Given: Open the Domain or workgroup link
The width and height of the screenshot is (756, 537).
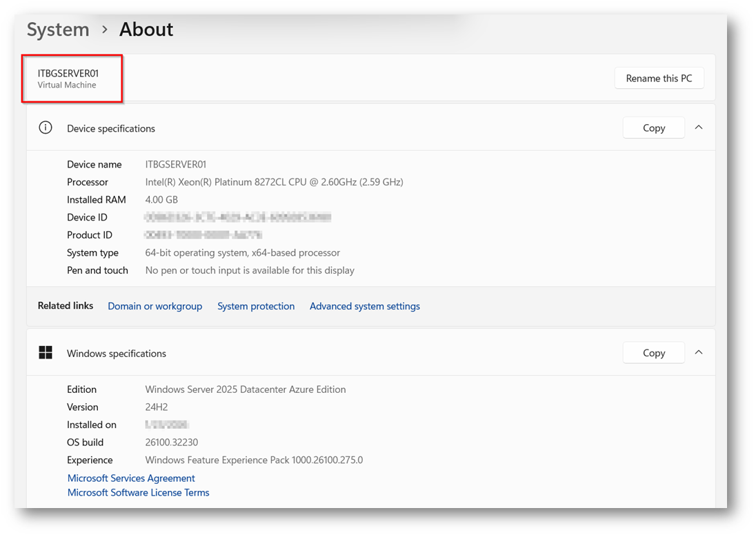Looking at the screenshot, I should (155, 306).
